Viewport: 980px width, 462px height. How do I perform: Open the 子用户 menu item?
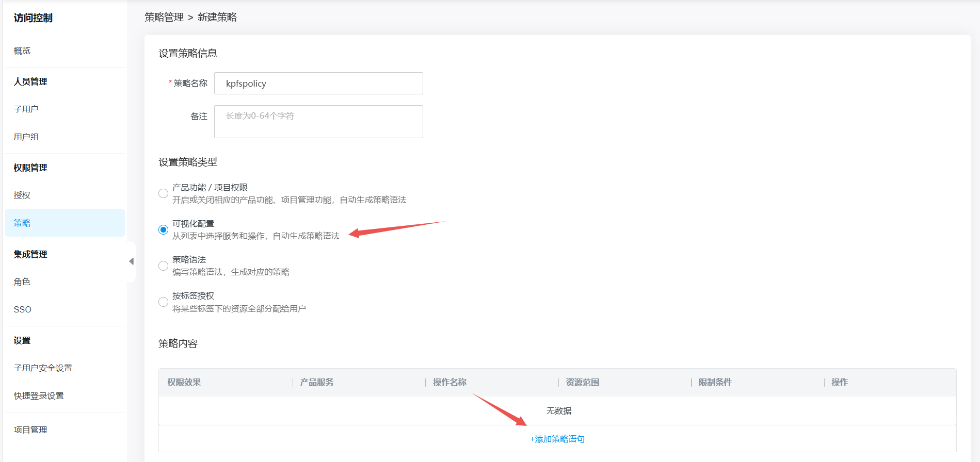[26, 109]
